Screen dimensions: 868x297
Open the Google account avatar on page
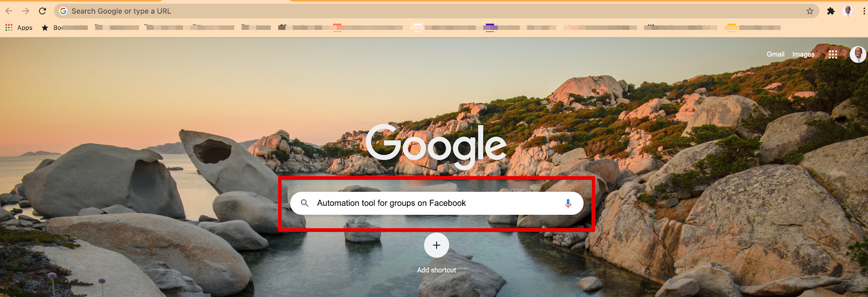[x=858, y=54]
